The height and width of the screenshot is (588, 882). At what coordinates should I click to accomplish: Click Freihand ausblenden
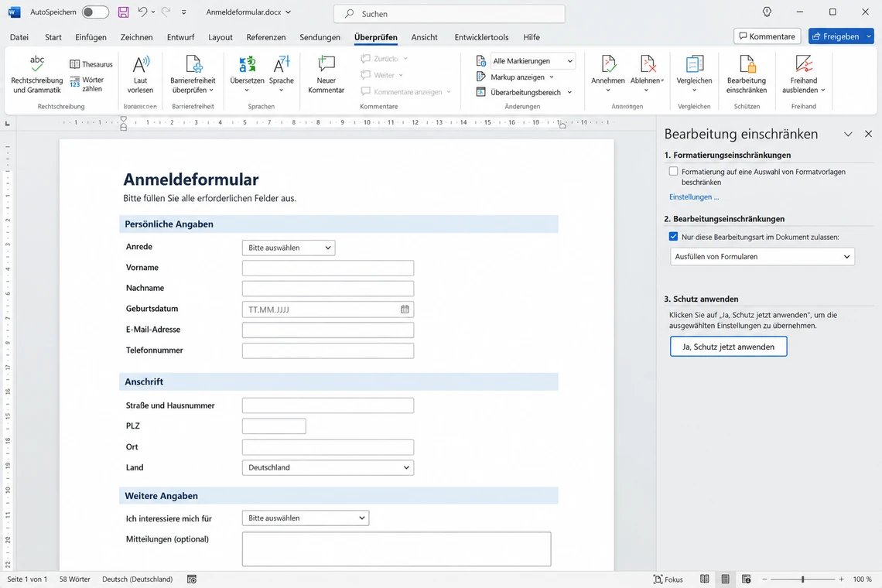click(x=803, y=73)
